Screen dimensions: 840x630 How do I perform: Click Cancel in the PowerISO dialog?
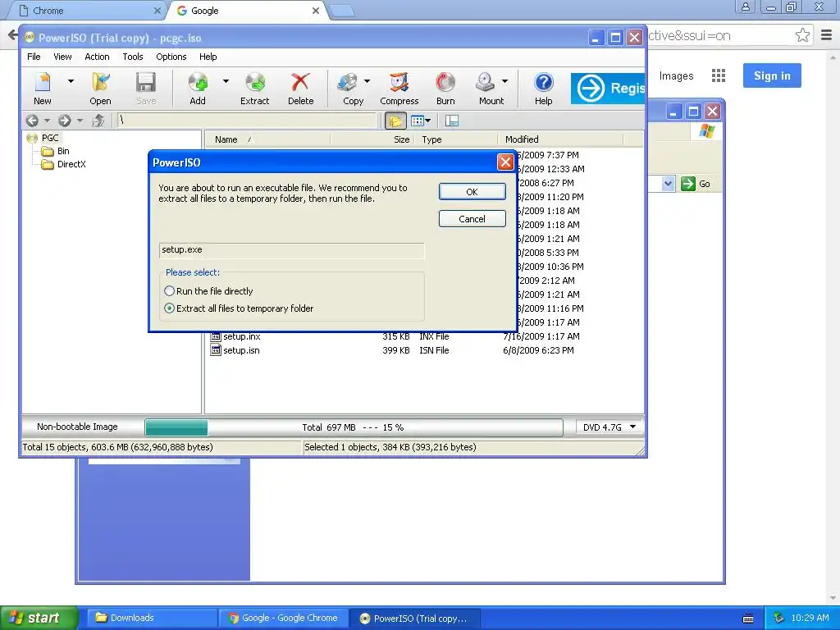(472, 218)
